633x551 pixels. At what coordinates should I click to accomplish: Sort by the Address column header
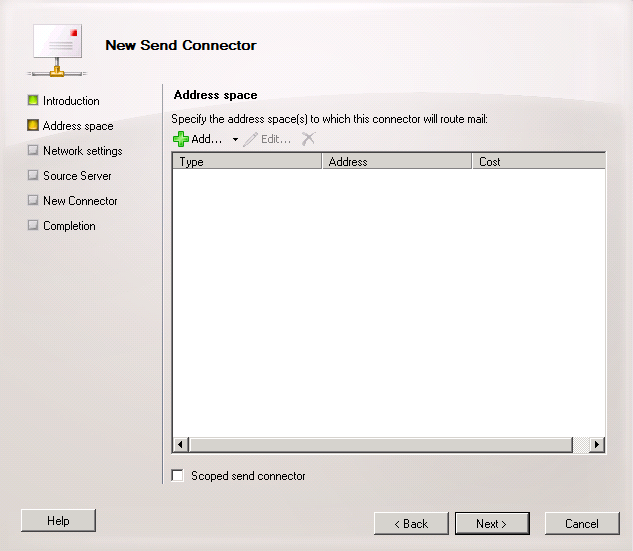pos(397,161)
